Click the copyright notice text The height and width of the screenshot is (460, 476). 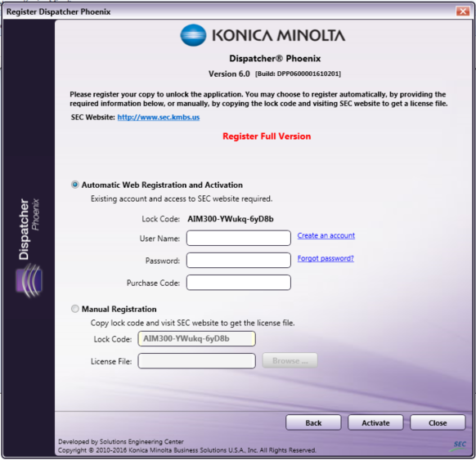click(187, 450)
